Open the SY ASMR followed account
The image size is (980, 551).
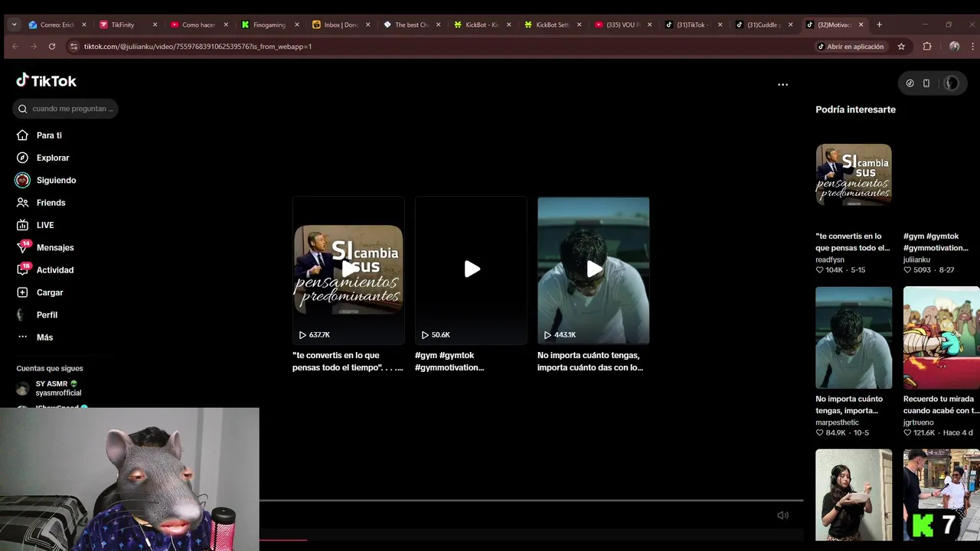(58, 388)
